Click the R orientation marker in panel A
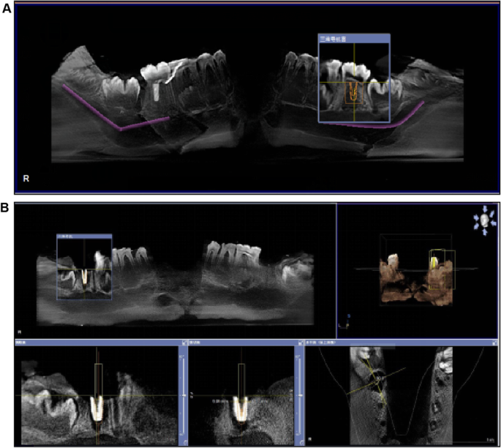The width and height of the screenshot is (501, 448). click(x=26, y=179)
